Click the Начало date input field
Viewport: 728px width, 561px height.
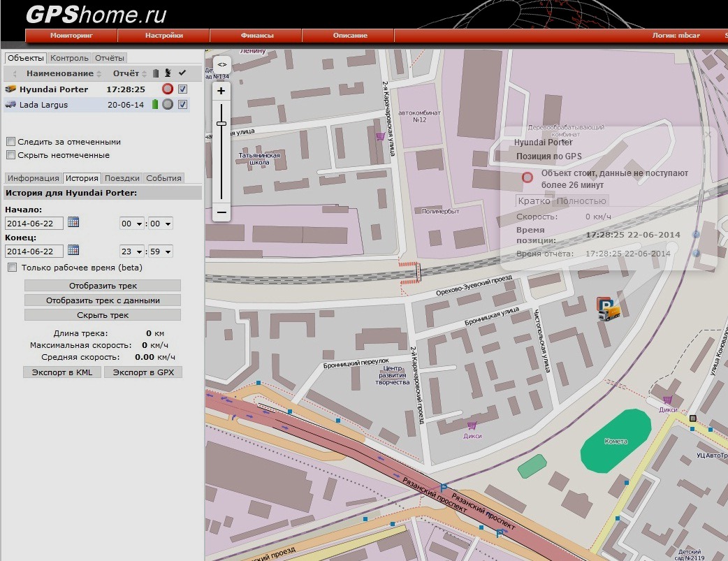coord(34,224)
